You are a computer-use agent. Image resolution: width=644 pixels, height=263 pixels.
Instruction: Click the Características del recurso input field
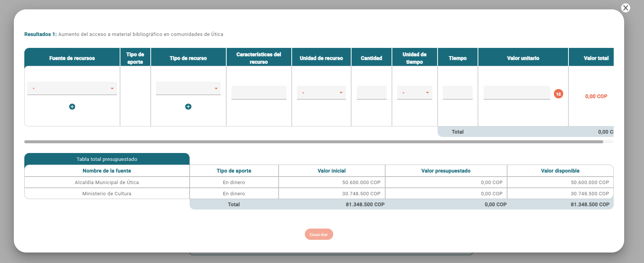click(259, 92)
